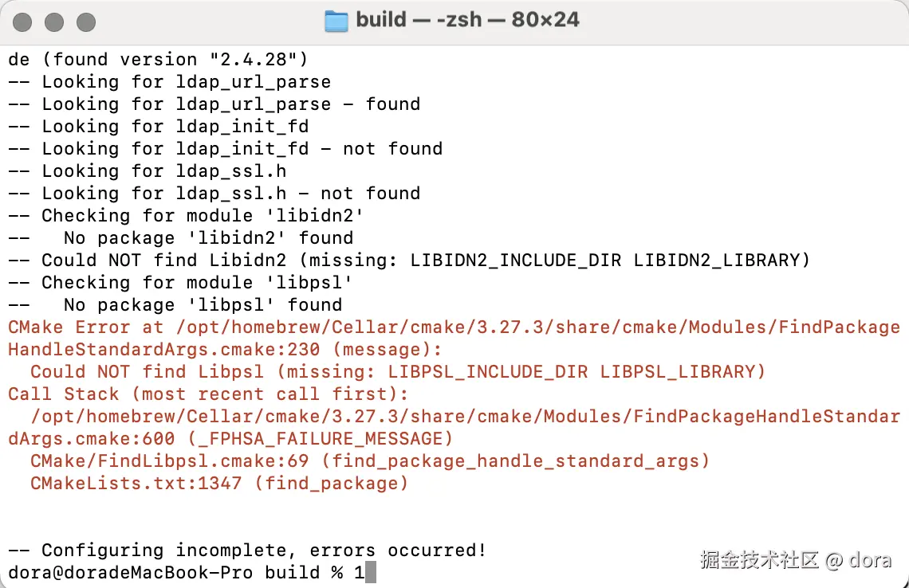Zoom the window with the green button
Viewport: 909px width, 588px height.
85,22
